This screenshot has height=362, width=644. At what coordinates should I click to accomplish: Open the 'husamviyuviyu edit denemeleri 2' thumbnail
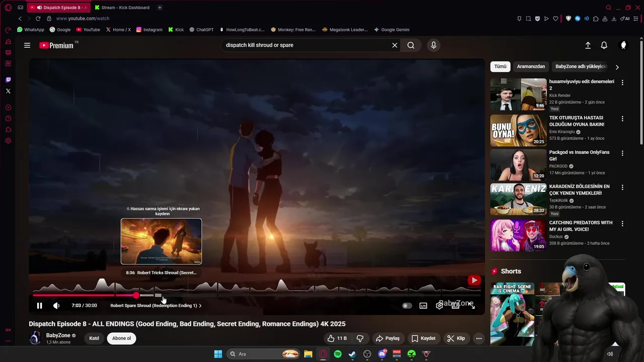(x=518, y=94)
